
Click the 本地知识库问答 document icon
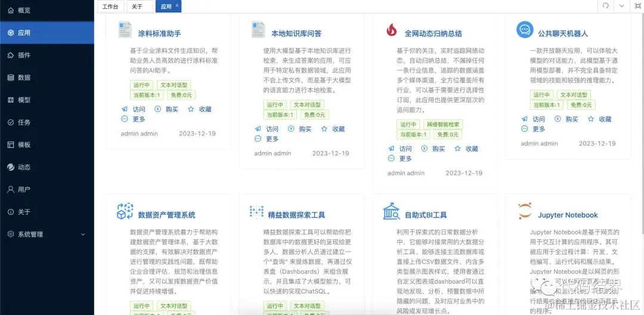[258, 30]
